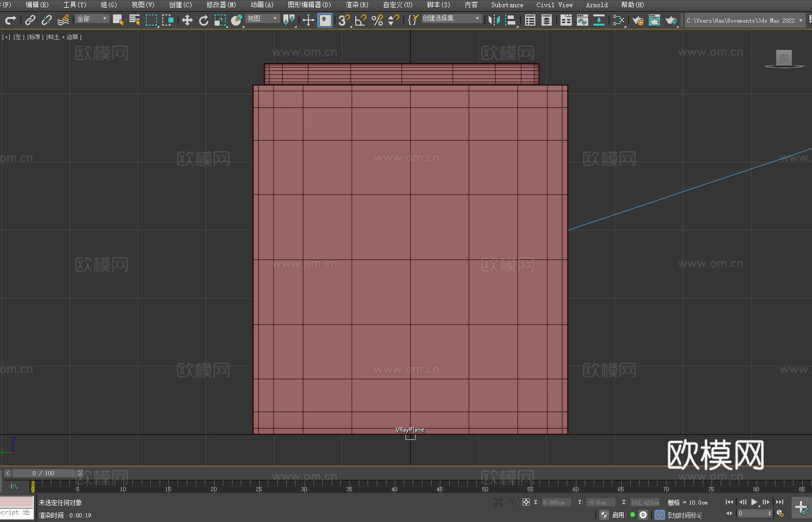
Task: Play the animation
Action: pos(755,502)
